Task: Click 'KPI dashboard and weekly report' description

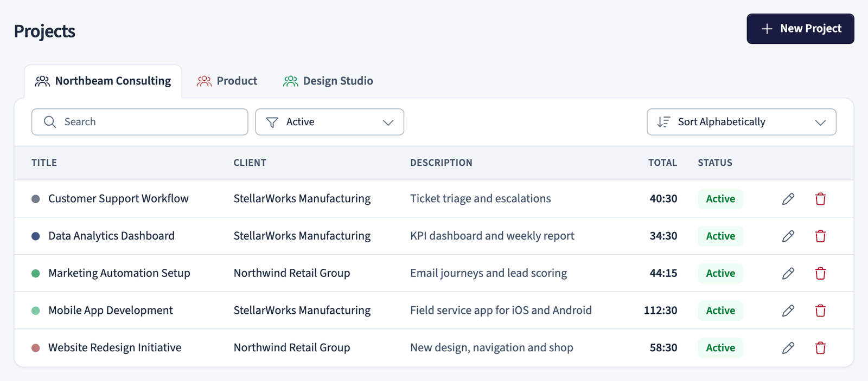Action: [492, 236]
